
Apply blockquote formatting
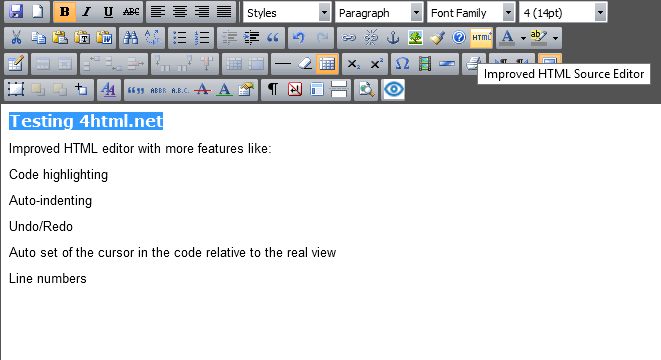pyautogui.click(x=273, y=38)
